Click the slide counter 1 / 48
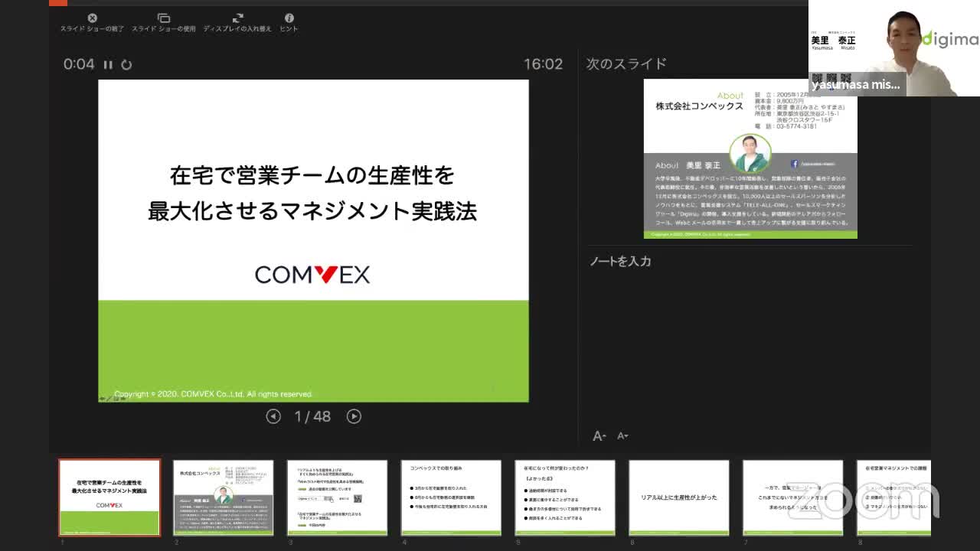 point(312,416)
